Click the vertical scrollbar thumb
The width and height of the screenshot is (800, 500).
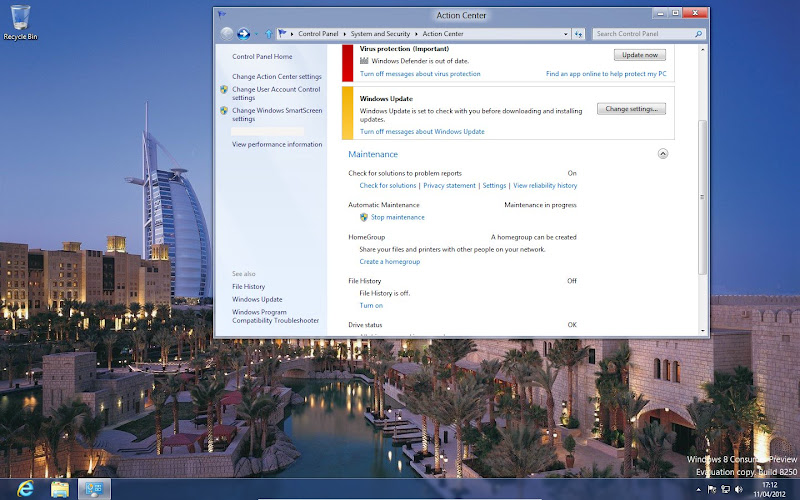pyautogui.click(x=703, y=197)
